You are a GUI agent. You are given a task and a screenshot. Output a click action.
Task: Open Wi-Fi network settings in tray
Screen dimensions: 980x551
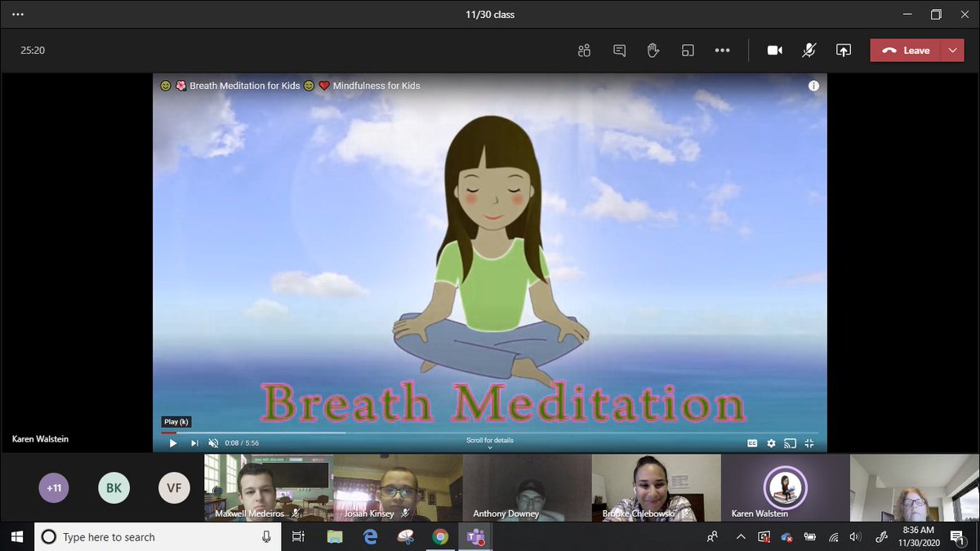[834, 536]
